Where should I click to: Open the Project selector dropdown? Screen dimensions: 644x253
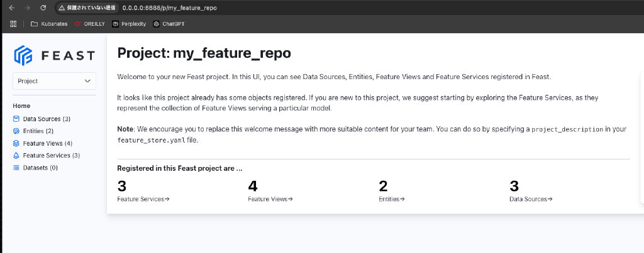coord(54,81)
